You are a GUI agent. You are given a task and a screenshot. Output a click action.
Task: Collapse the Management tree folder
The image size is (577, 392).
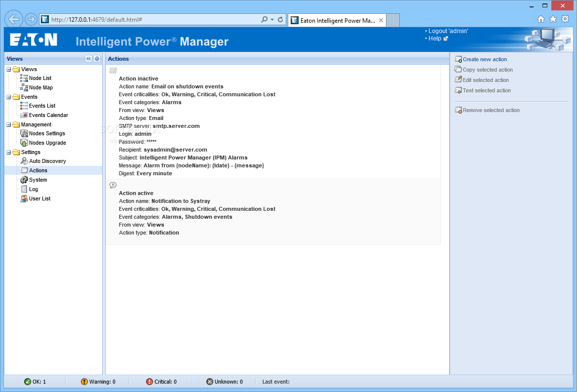click(8, 124)
